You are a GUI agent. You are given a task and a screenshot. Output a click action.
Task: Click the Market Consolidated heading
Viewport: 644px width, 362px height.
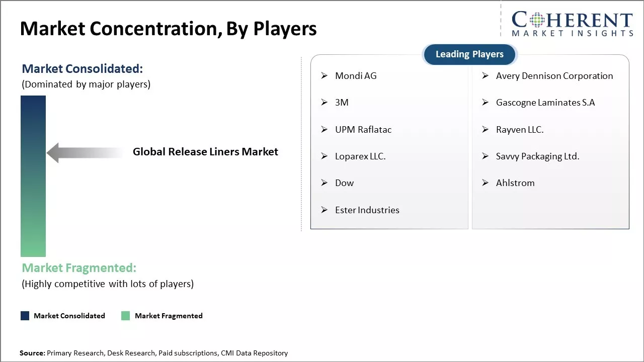pyautogui.click(x=83, y=69)
